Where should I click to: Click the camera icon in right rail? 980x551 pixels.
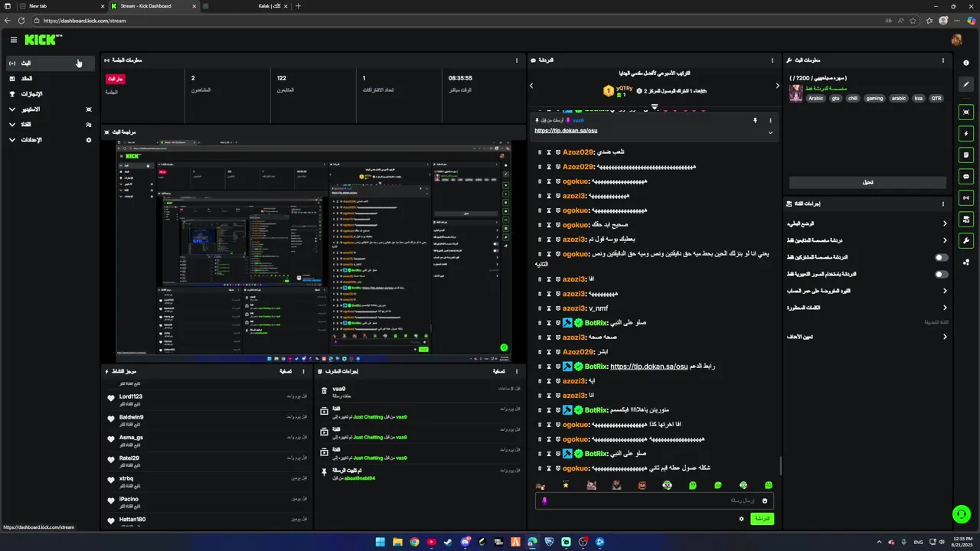click(966, 219)
